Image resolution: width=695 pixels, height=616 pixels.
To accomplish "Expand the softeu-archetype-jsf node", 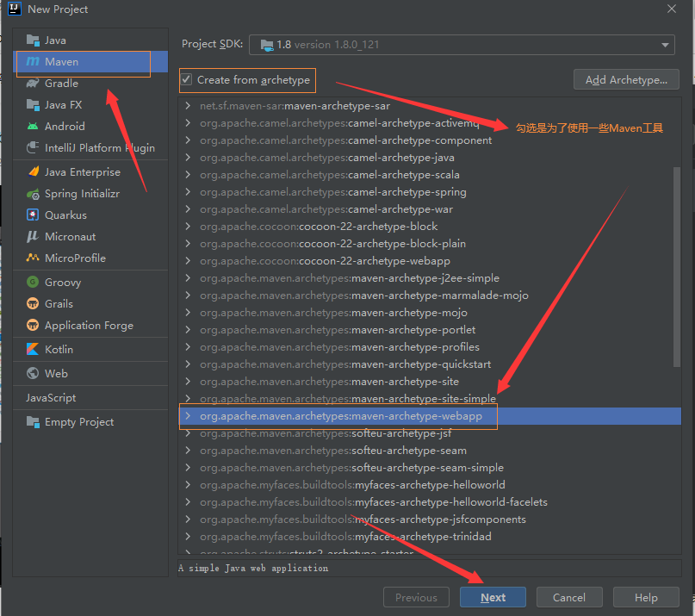I will pyautogui.click(x=188, y=433).
